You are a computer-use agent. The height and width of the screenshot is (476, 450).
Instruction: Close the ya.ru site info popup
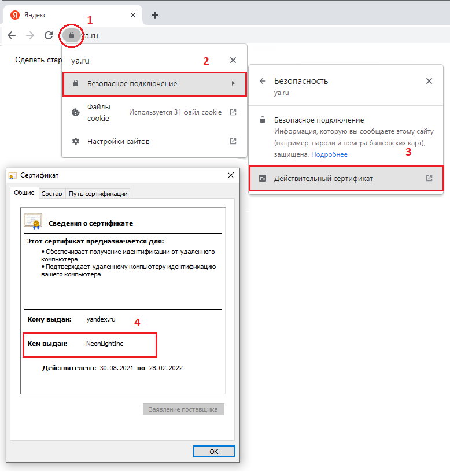[x=233, y=60]
